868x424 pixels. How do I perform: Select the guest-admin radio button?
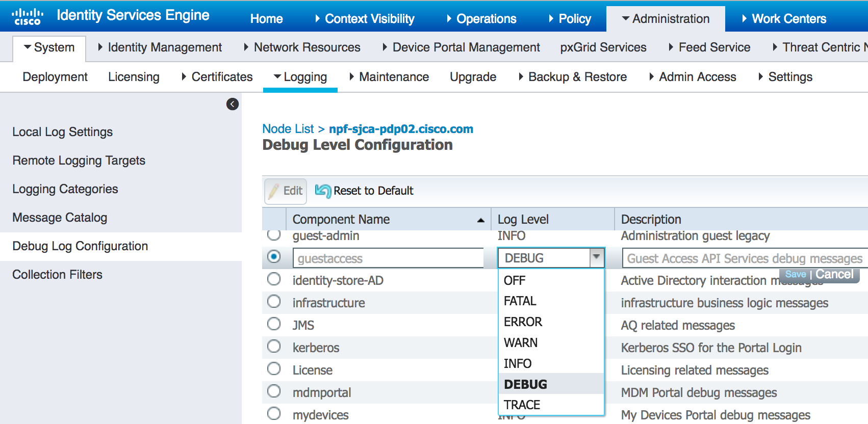click(274, 234)
